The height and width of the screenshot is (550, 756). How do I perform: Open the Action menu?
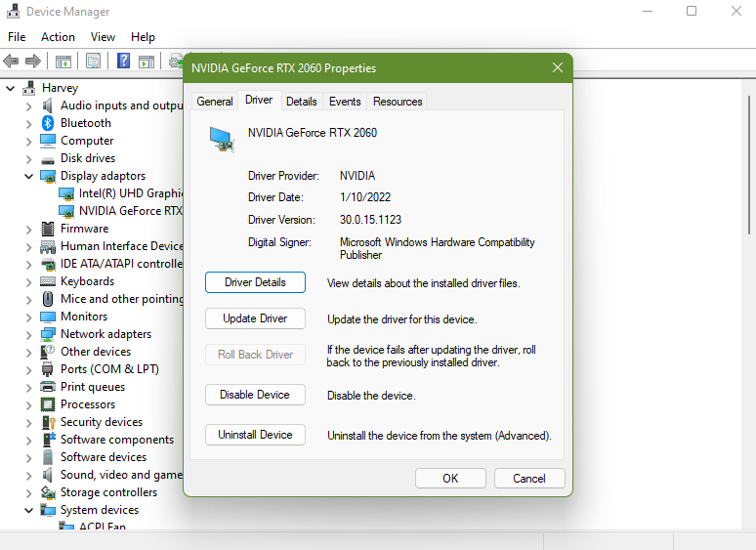click(58, 37)
